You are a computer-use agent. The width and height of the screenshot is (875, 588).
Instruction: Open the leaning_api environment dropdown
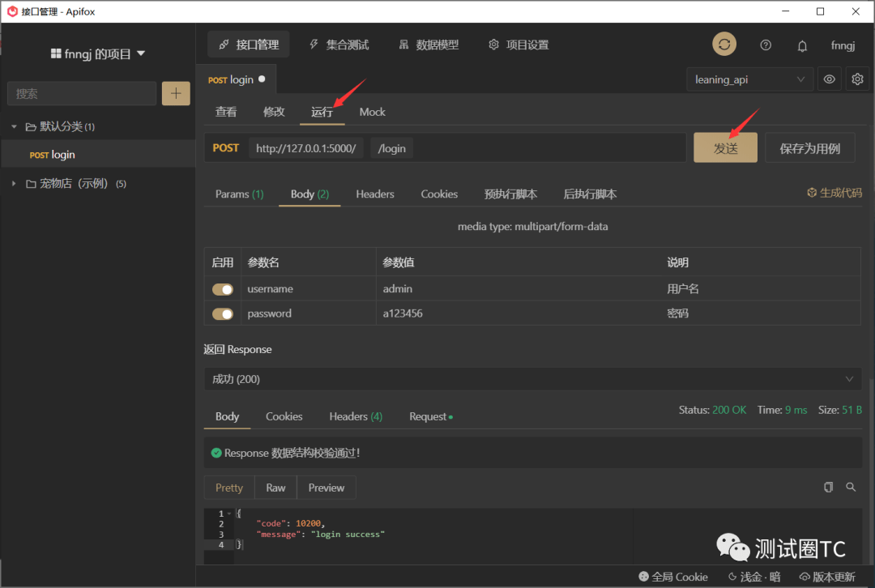pyautogui.click(x=749, y=79)
